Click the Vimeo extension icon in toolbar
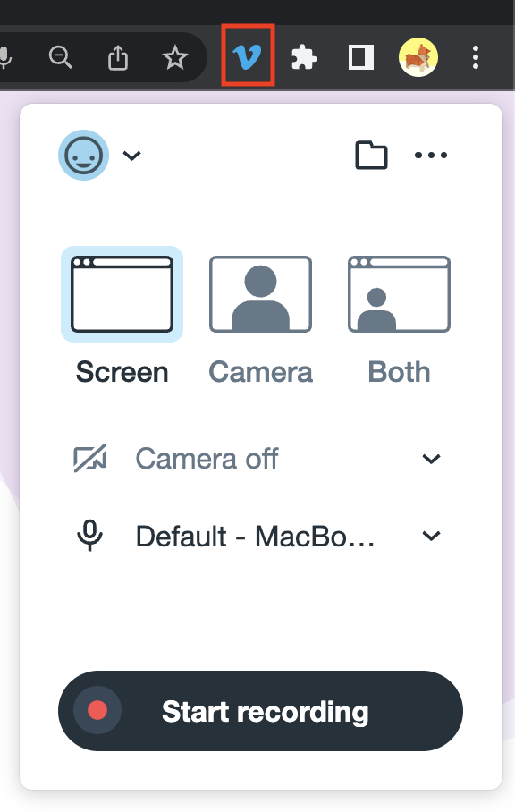This screenshot has height=812, width=515. click(x=248, y=56)
